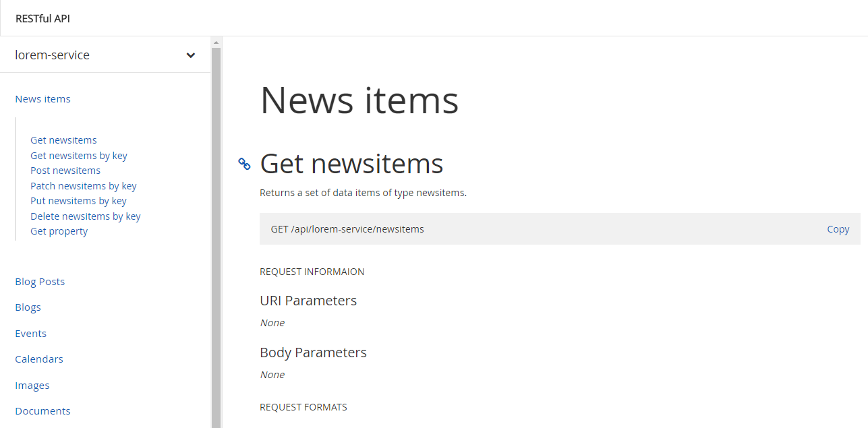Open Get newsitems by key endpoint
This screenshot has height=428, width=868.
(79, 155)
